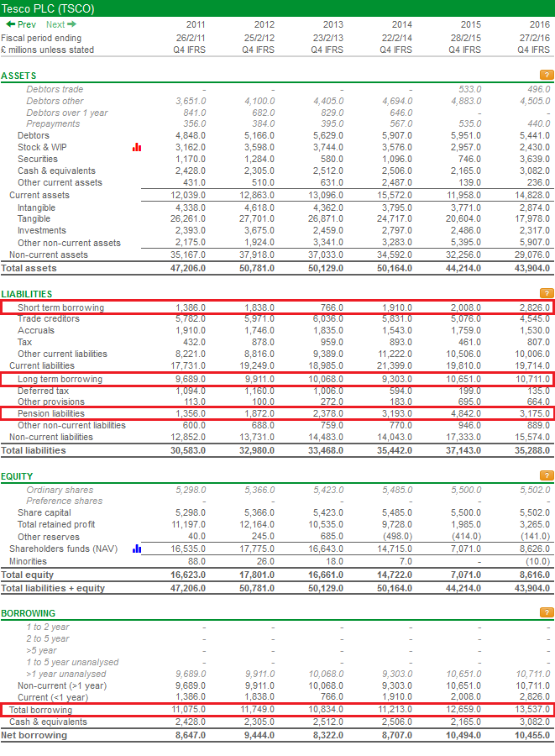
Task: Select the Investments row label
Action: 42,230
